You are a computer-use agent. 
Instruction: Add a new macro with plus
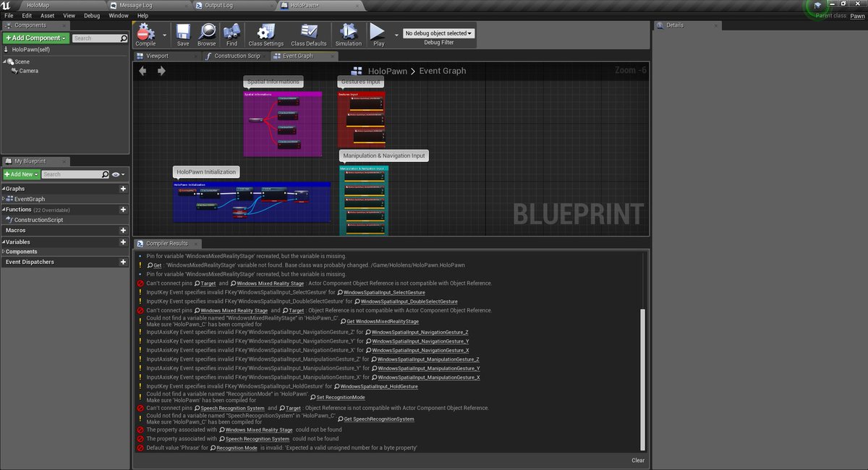point(123,230)
